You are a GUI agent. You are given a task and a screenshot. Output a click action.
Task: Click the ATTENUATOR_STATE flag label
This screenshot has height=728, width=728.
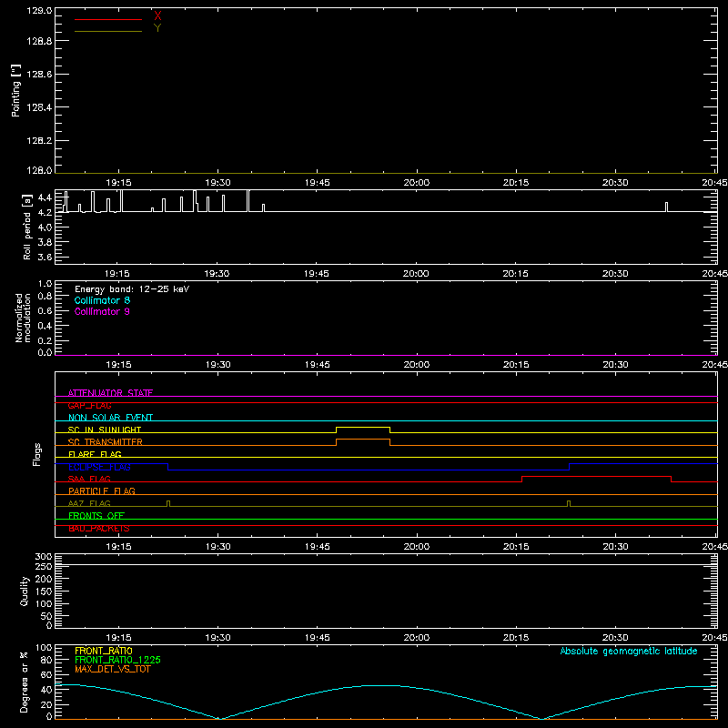click(x=110, y=393)
